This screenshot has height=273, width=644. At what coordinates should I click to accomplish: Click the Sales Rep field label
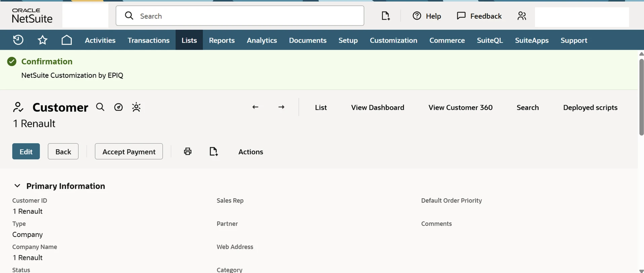tap(230, 200)
